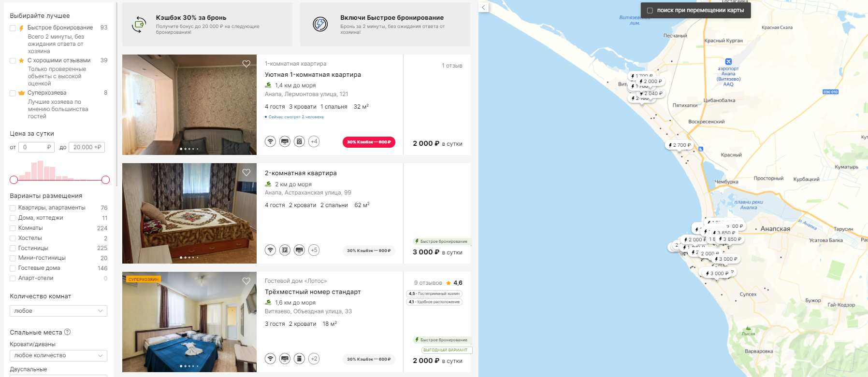Click the minimum price от input field
The width and height of the screenshot is (868, 377).
click(x=37, y=147)
